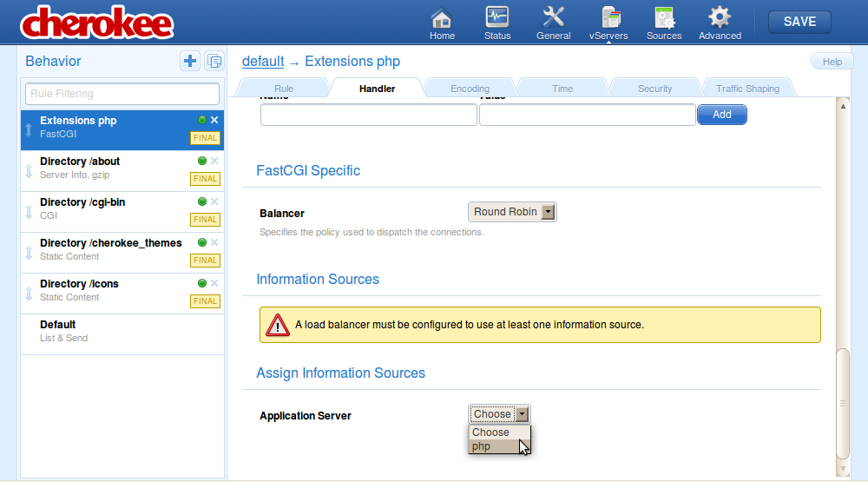The width and height of the screenshot is (868, 482).
Task: Toggle FINAL flag on Extensions php
Action: pos(205,138)
